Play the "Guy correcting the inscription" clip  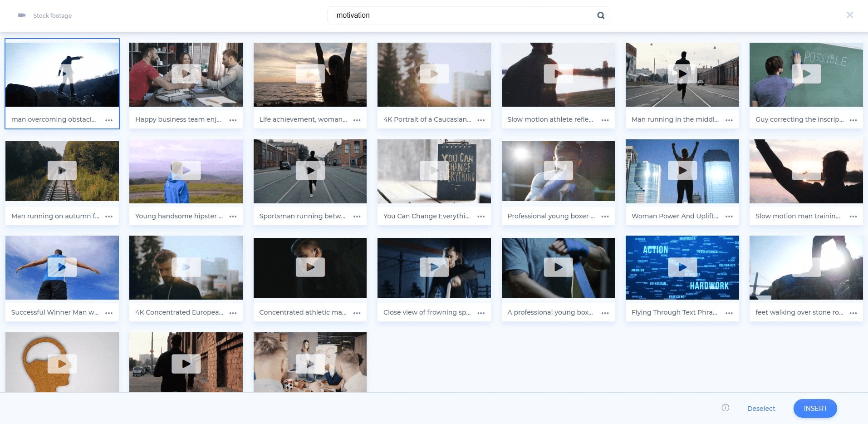[x=806, y=74]
